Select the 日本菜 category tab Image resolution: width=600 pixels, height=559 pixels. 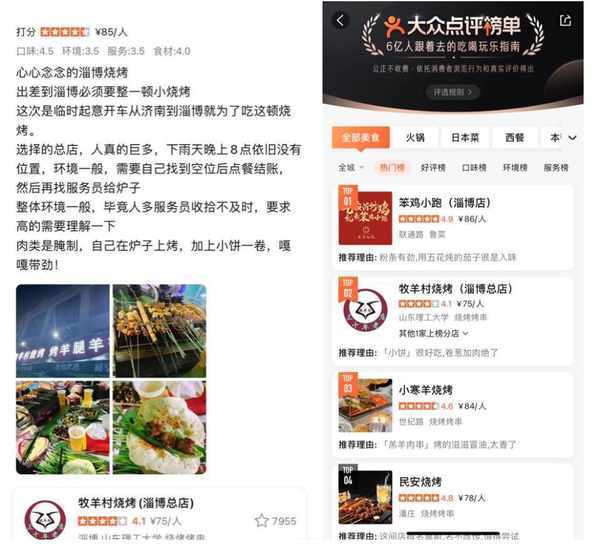coord(465,138)
